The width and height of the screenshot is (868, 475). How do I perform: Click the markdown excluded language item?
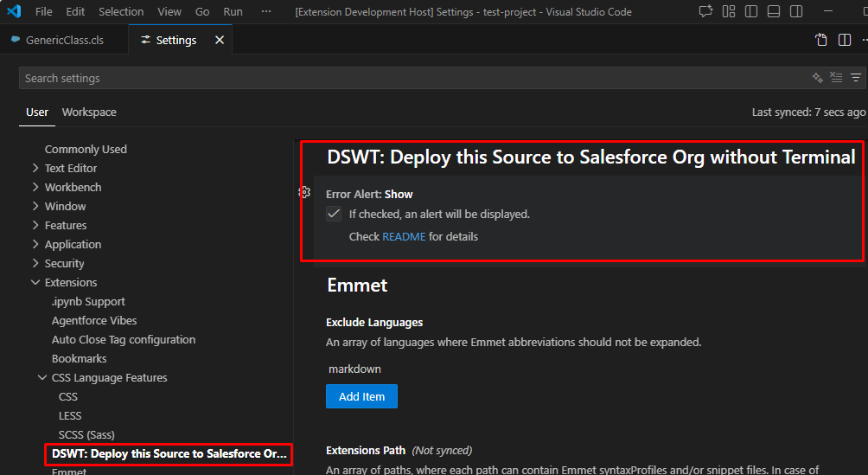tap(354, 369)
